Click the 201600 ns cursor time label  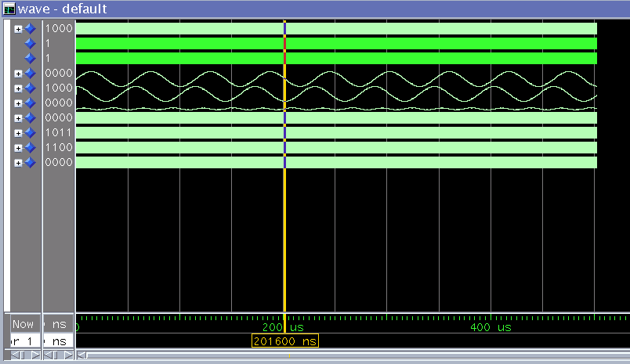285,341
